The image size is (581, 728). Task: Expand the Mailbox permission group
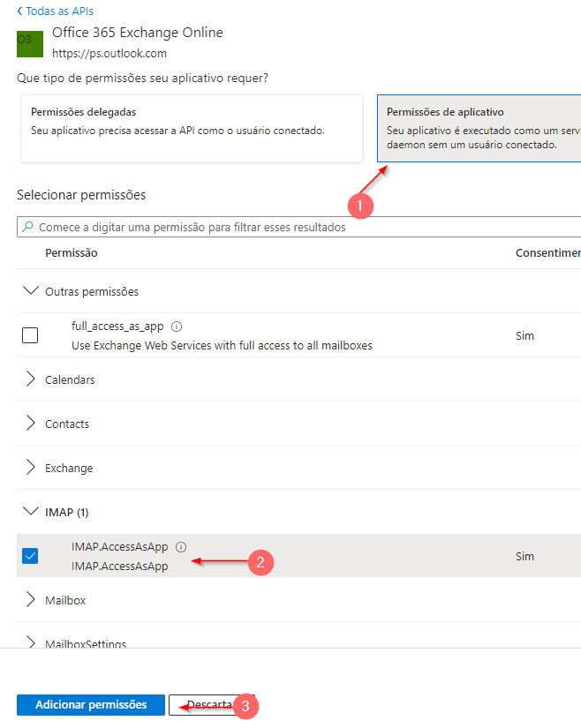coord(31,600)
